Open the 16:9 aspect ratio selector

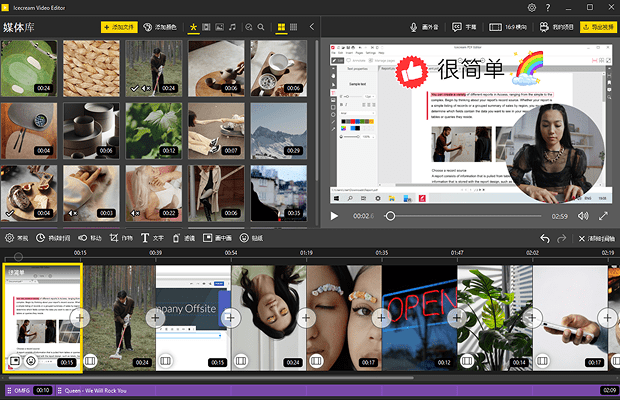508,27
